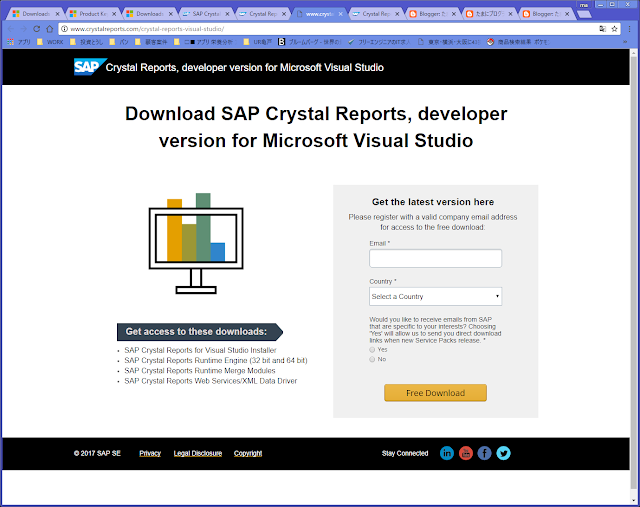Reload the current page
The image size is (640, 507).
(37, 29)
